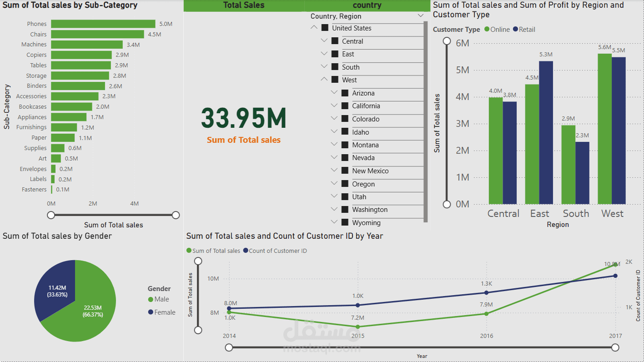Tick the Wyoming checkbox

tap(344, 223)
